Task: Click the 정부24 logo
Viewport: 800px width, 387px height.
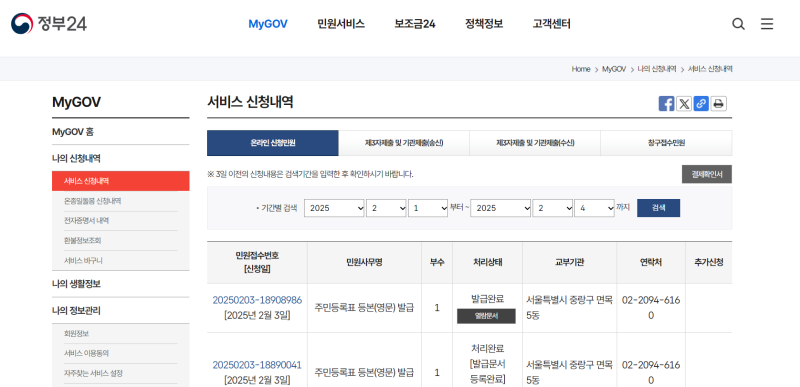Action: click(49, 23)
